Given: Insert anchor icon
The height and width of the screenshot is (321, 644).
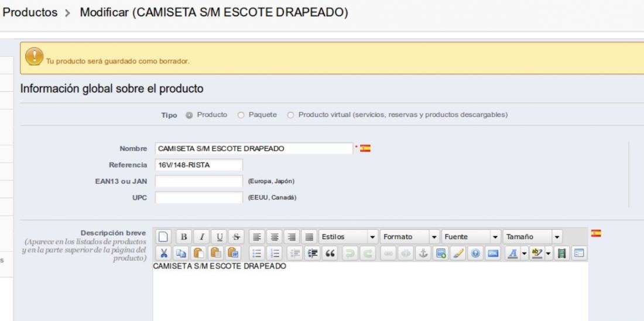Looking at the screenshot, I should coord(423,253).
